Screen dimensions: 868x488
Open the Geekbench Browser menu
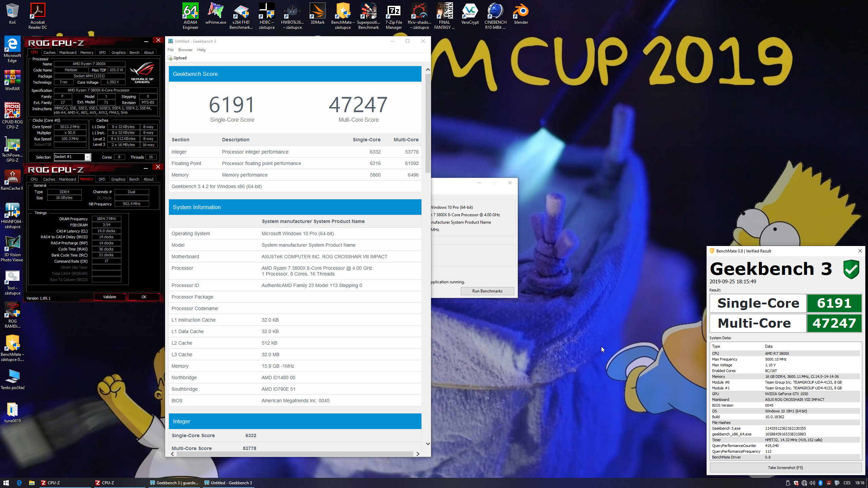click(185, 50)
